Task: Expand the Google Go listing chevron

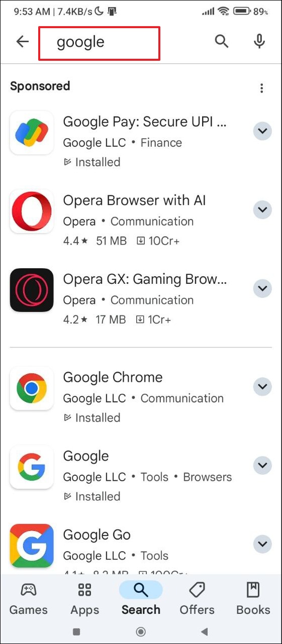Action: [x=262, y=544]
